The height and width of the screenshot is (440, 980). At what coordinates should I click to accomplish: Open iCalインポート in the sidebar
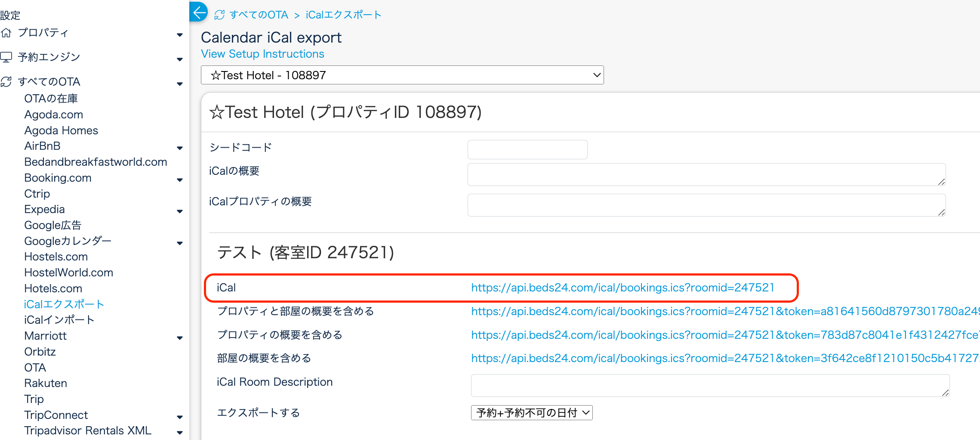point(59,320)
